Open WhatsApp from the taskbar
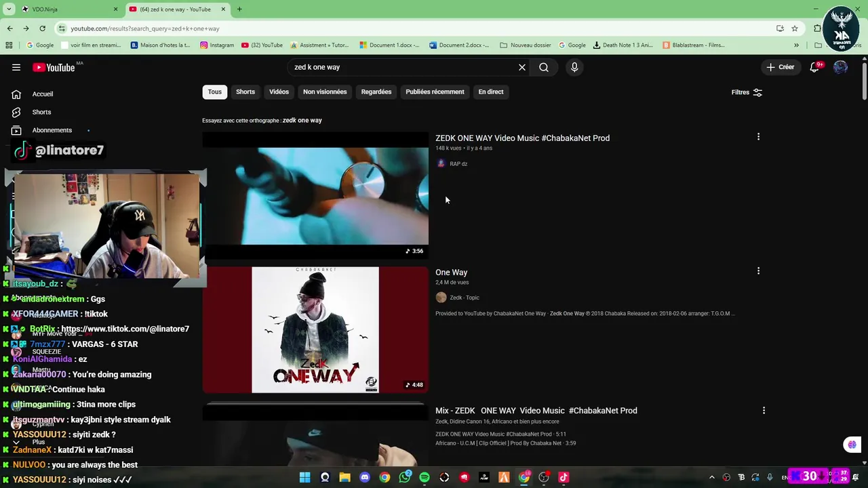Screen dimensions: 868x488 (x=405, y=477)
